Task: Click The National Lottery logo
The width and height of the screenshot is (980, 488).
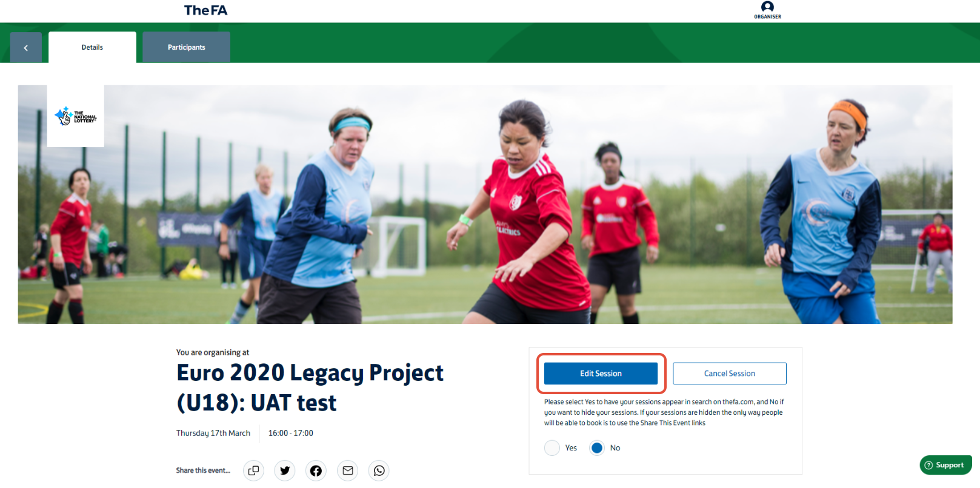Action: point(76,116)
